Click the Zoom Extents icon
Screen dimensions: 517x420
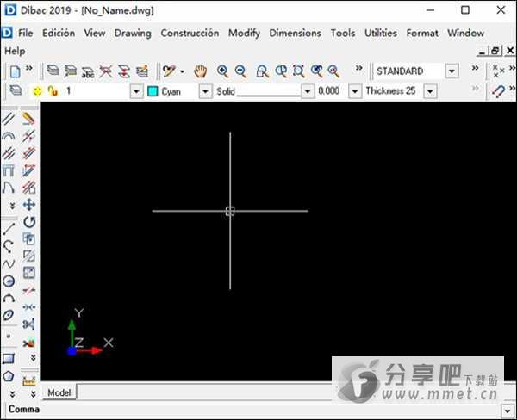298,71
